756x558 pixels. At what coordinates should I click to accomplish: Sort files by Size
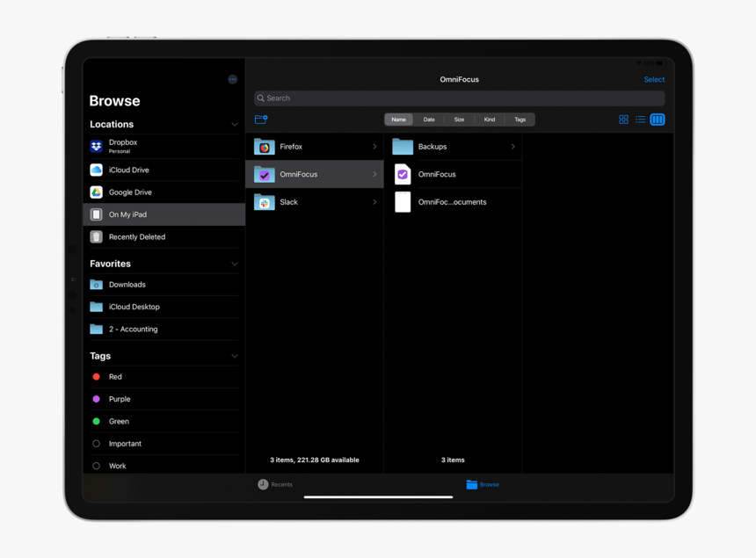459,120
